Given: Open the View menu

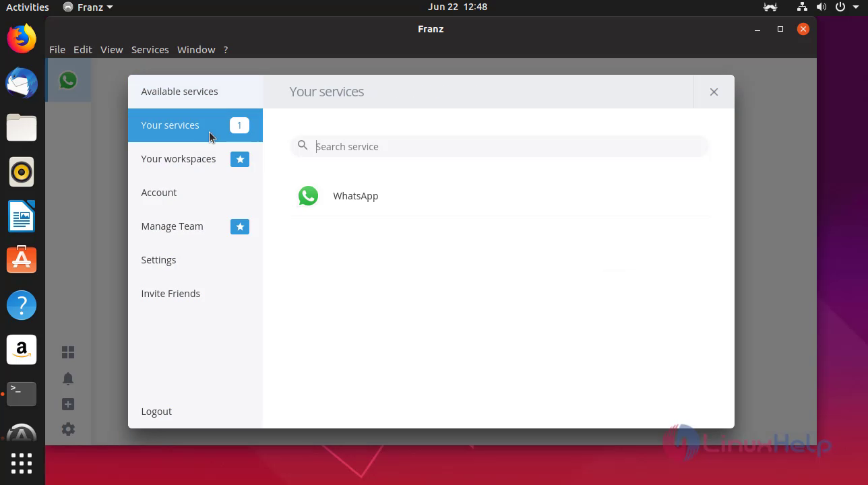Looking at the screenshot, I should click(x=112, y=50).
